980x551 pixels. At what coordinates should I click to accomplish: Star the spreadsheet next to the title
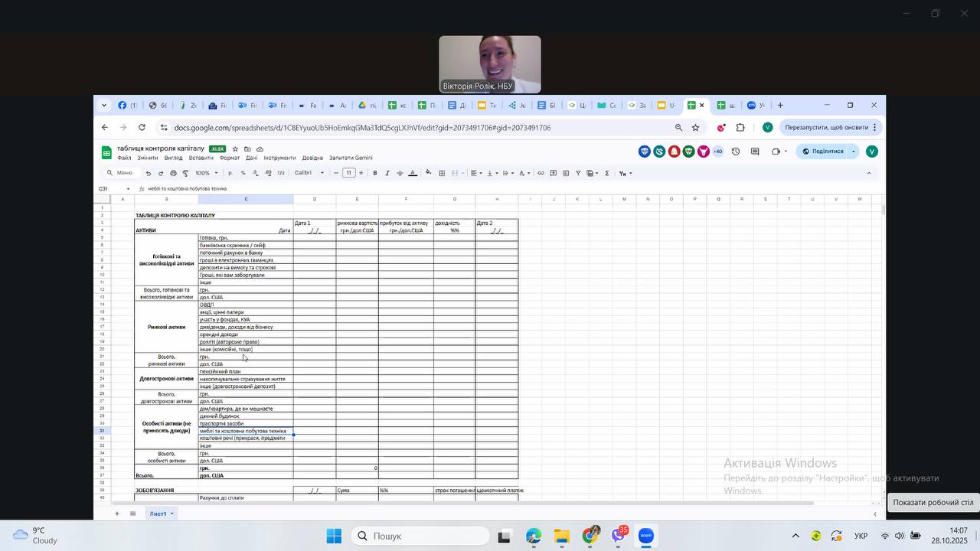(235, 148)
